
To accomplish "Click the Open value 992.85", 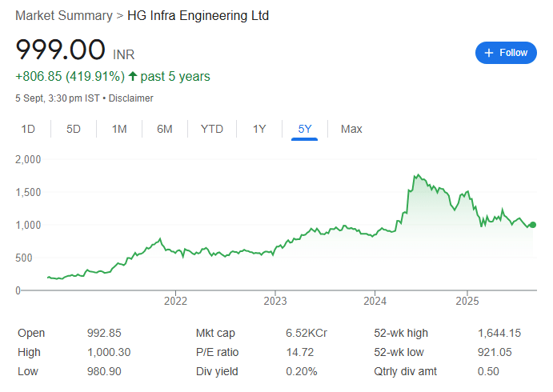I will 104,333.
